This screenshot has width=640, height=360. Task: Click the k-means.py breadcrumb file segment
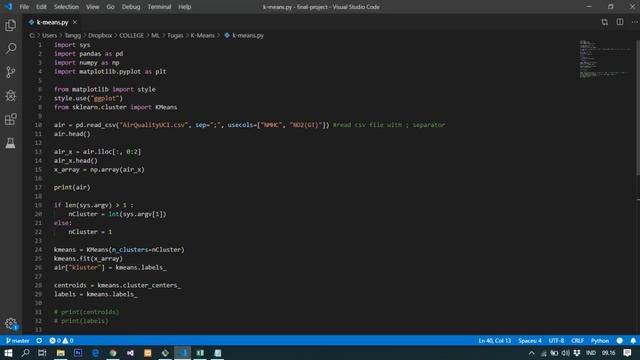[244, 36]
